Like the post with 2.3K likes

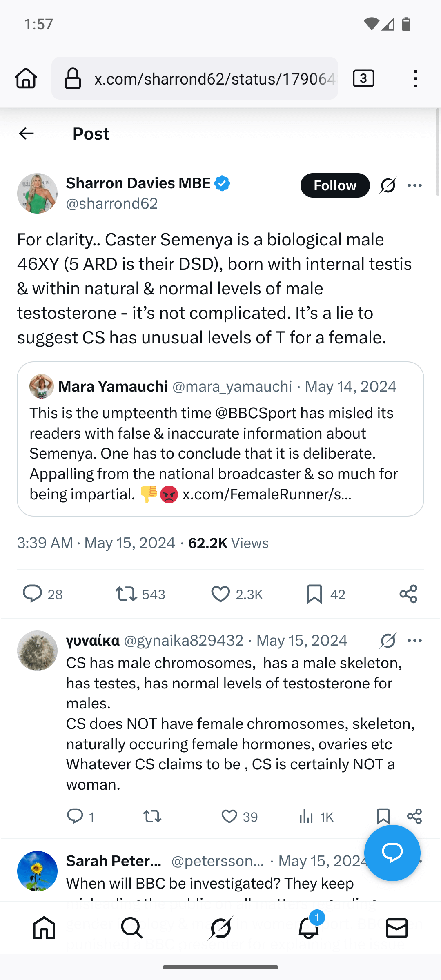(x=220, y=594)
